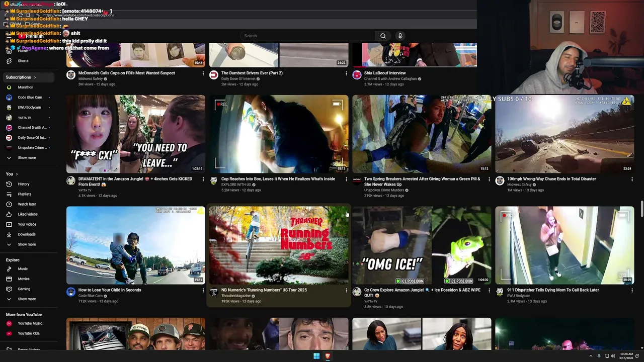Play How to Lose Your Child thumbnail
Viewport: 644px width, 362px height.
[x=136, y=245]
